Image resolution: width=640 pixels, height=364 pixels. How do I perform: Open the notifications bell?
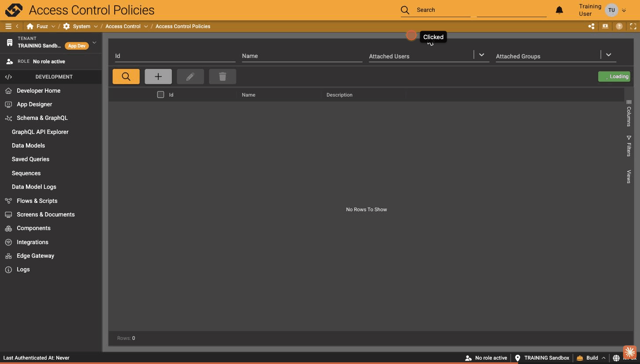[x=559, y=10]
